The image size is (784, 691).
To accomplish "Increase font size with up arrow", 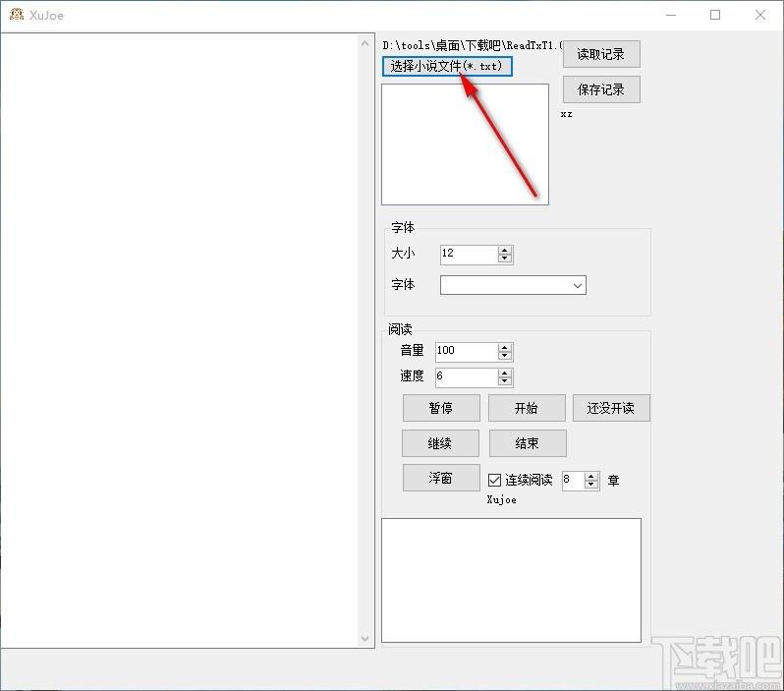I will coord(505,251).
